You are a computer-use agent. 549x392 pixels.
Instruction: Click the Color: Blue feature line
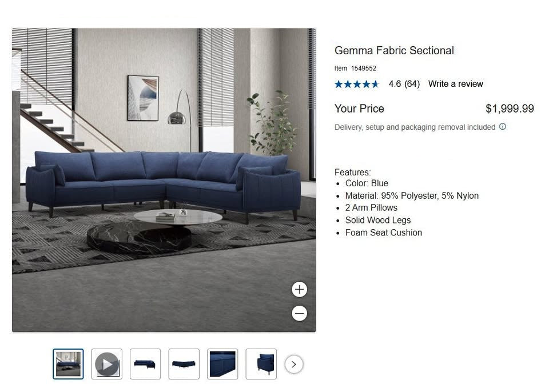(x=367, y=183)
